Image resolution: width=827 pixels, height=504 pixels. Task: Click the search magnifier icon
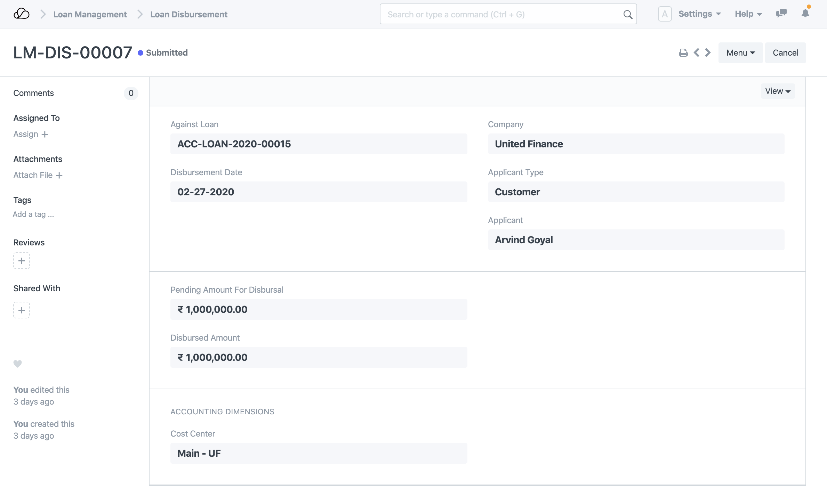(628, 15)
